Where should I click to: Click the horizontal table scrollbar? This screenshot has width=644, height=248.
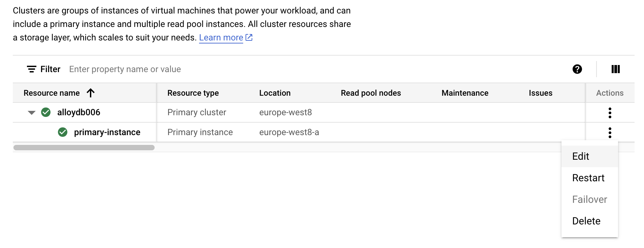pos(84,148)
